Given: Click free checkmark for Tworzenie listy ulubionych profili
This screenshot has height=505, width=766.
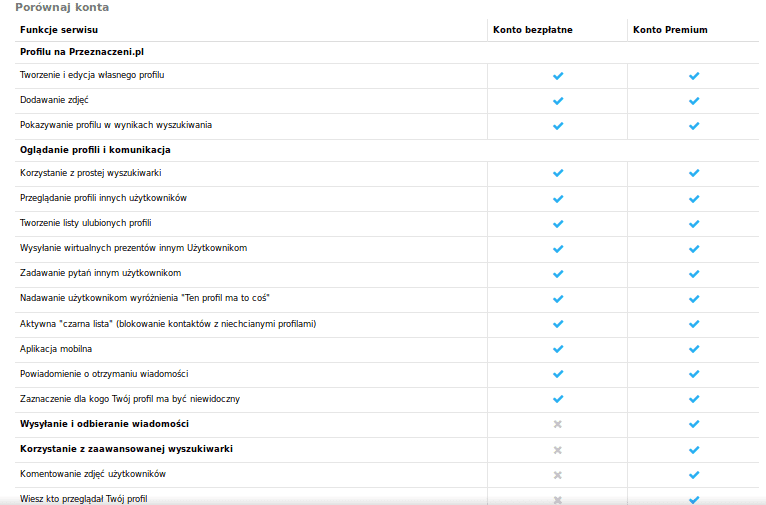Looking at the screenshot, I should tap(558, 223).
